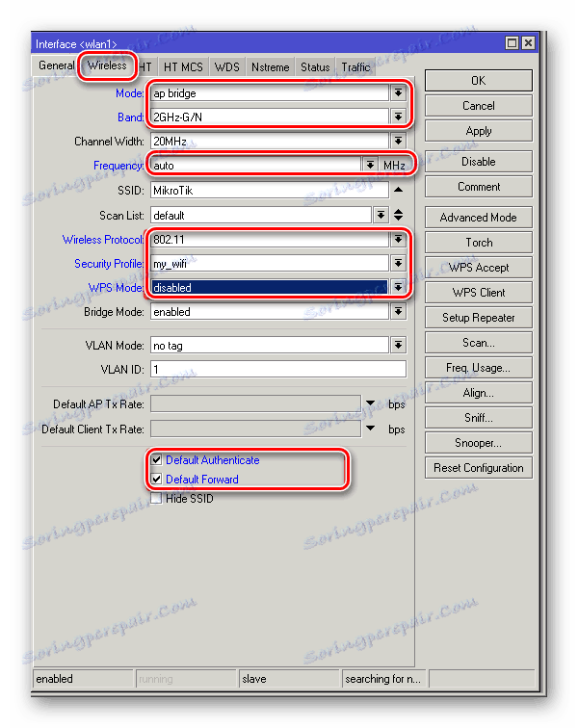Image resolution: width=578 pixels, height=728 pixels.
Task: Expand the Scan List dropdown arrow
Action: (381, 216)
